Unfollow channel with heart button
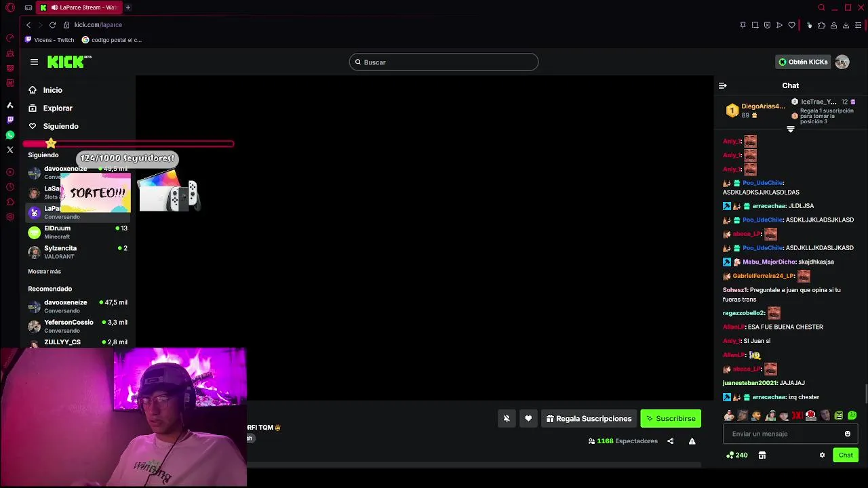The width and height of the screenshot is (868, 488). [x=528, y=419]
